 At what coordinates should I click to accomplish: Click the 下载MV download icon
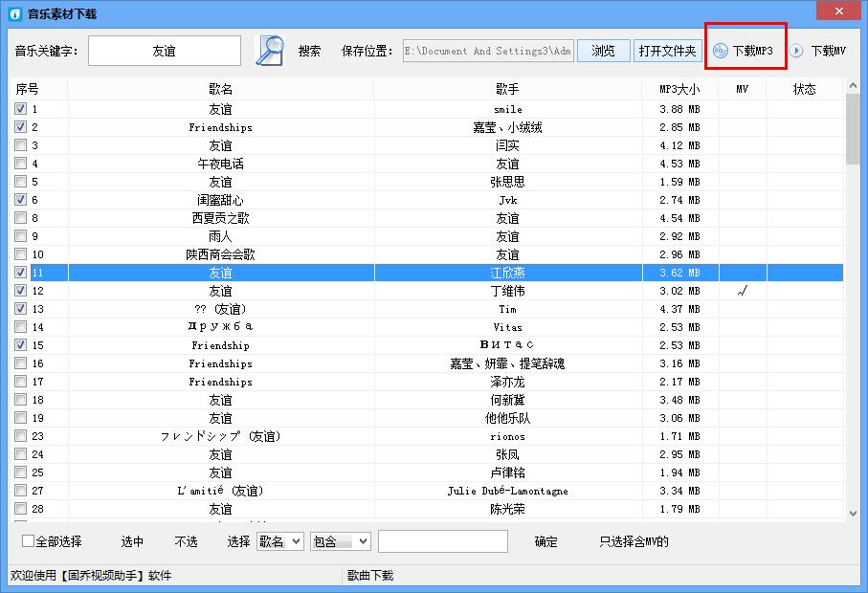(x=795, y=51)
